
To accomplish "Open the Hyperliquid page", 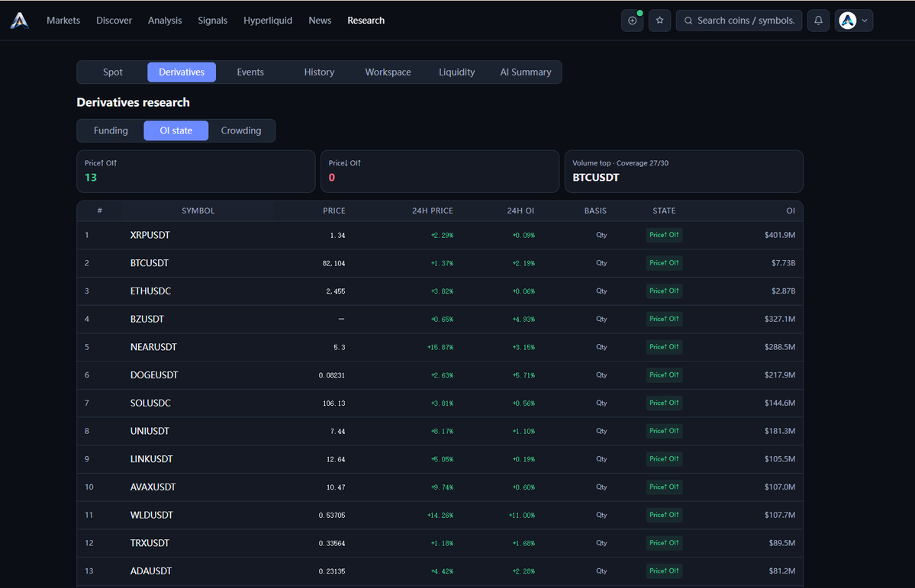I will pyautogui.click(x=268, y=21).
